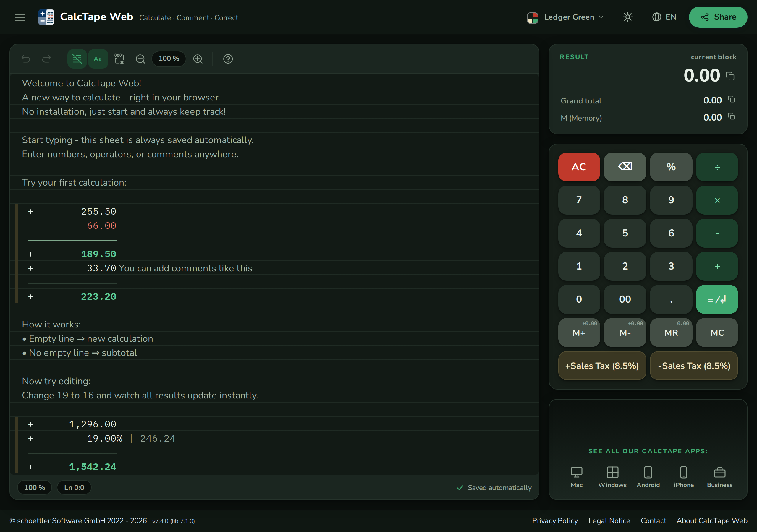757x532 pixels.
Task: Tap the decimal point key
Action: click(x=671, y=299)
